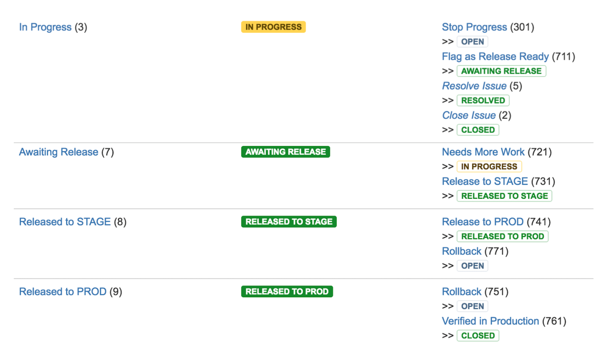Image resolution: width=606 pixels, height=364 pixels.
Task: Open the Released to PROD status link
Action: (x=62, y=291)
